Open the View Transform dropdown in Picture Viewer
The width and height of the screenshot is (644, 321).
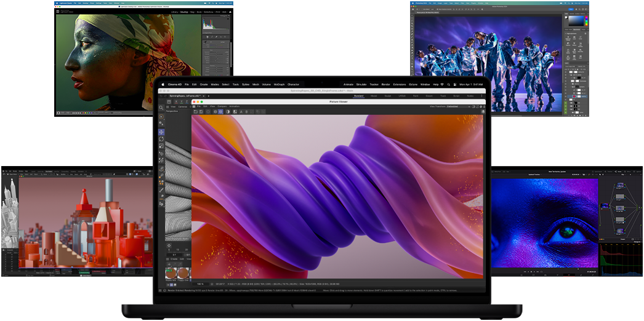pyautogui.click(x=458, y=106)
